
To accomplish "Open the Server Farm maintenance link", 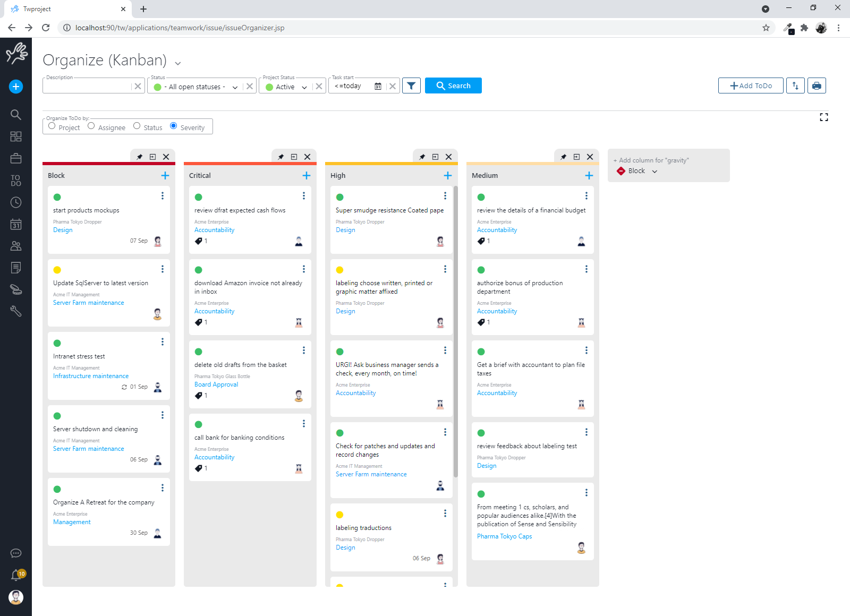I will [89, 303].
